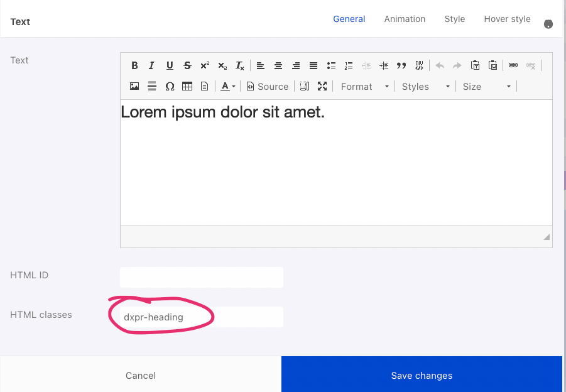The width and height of the screenshot is (566, 392).
Task: Open the templates icon
Action: point(204,86)
